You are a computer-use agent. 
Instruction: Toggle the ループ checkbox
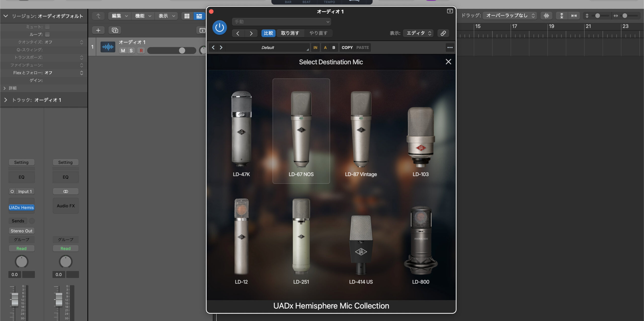pyautogui.click(x=47, y=34)
